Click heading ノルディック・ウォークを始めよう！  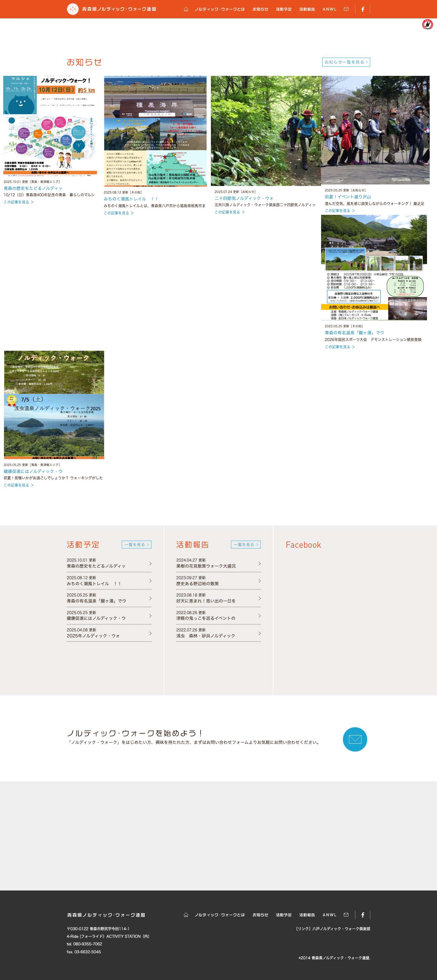coord(135,733)
